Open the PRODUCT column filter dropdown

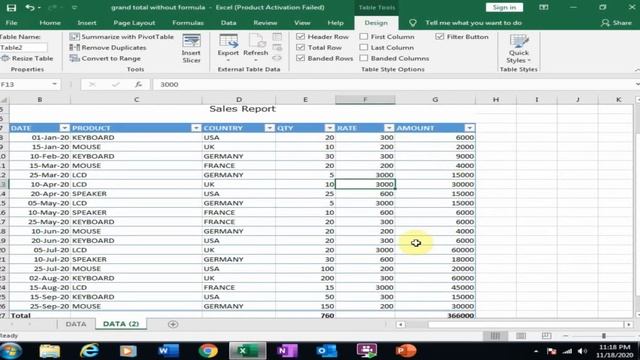pyautogui.click(x=196, y=128)
